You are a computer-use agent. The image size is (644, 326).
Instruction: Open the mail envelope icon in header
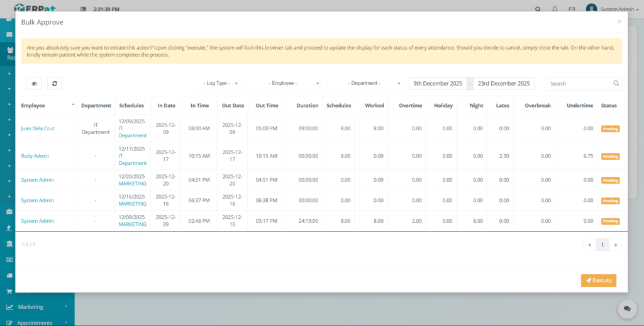[572, 9]
